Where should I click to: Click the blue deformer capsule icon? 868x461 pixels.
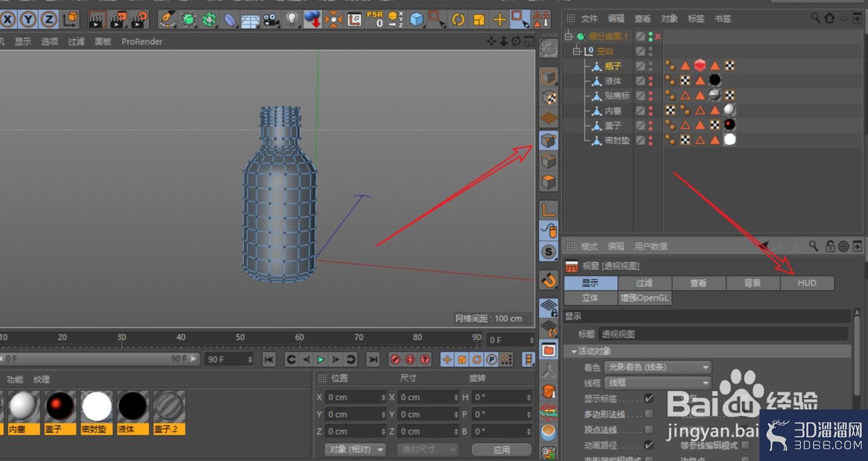click(x=230, y=20)
